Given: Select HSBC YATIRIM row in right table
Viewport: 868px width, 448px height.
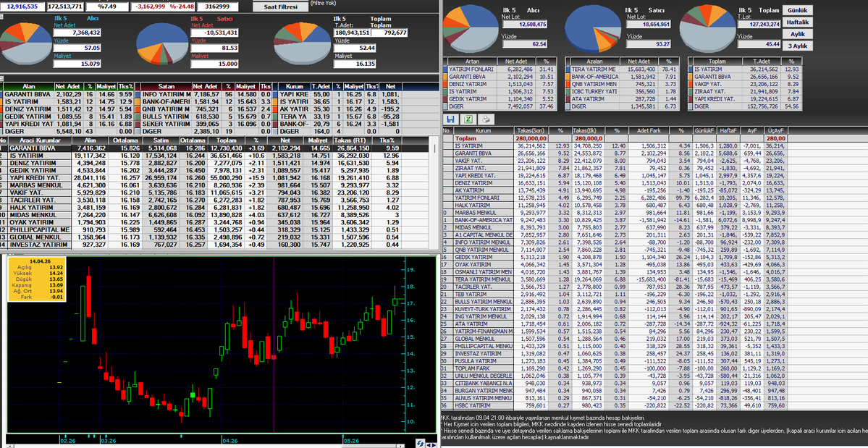Looking at the screenshot, I should pyautogui.click(x=654, y=405).
